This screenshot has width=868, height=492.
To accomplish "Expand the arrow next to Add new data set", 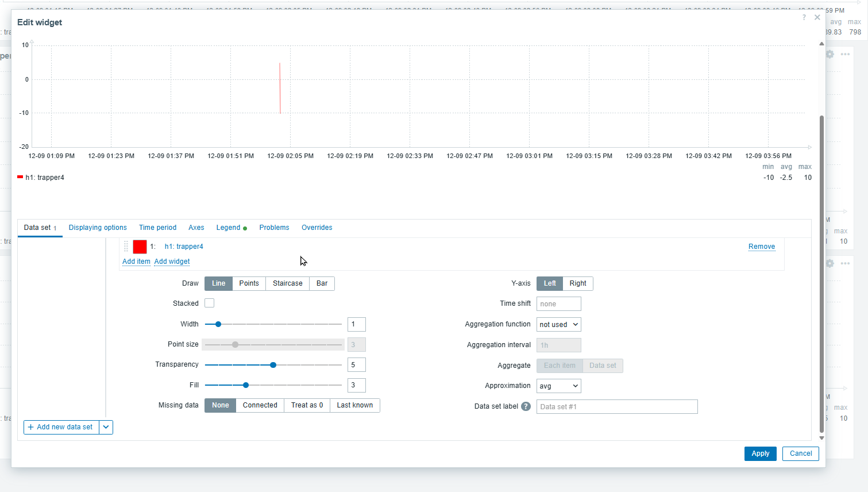I will tap(106, 427).
